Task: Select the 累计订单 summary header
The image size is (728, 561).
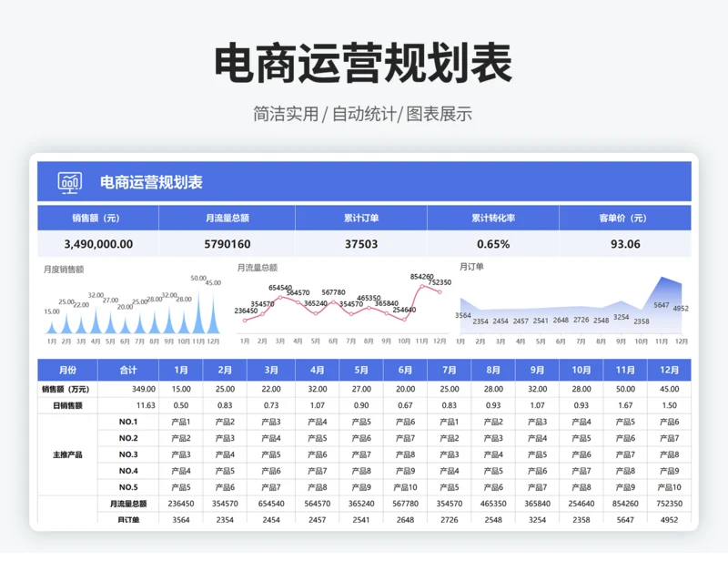Action: pos(361,218)
